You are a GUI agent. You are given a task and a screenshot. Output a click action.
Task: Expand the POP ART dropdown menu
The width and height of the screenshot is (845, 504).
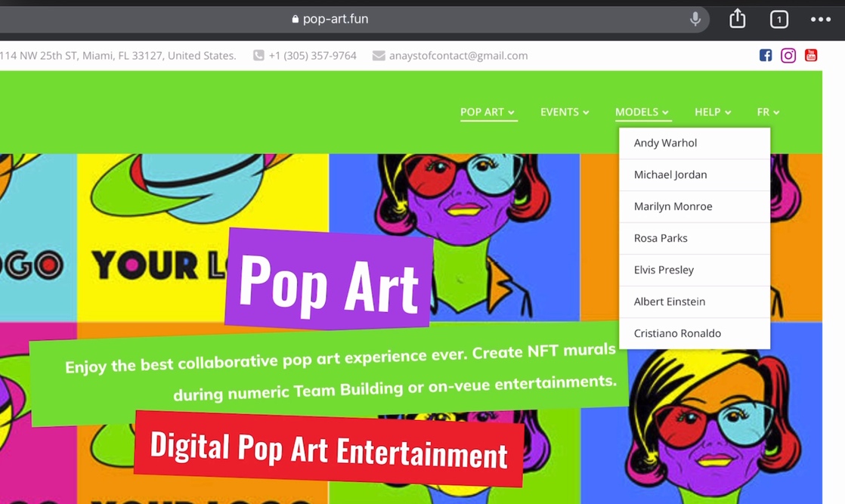[487, 112]
